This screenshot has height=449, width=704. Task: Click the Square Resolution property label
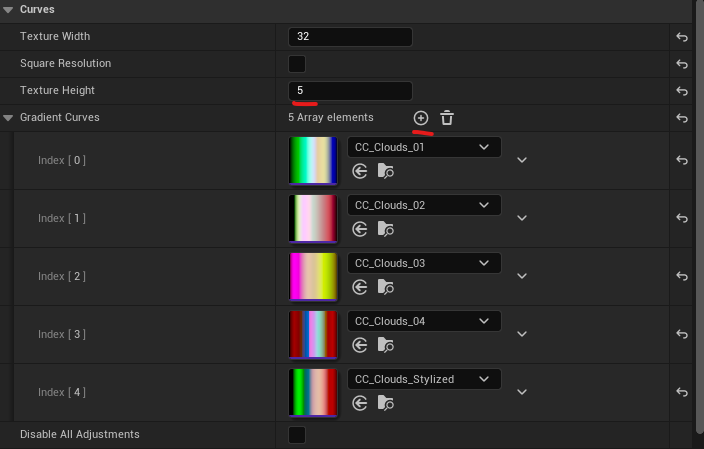(x=65, y=63)
